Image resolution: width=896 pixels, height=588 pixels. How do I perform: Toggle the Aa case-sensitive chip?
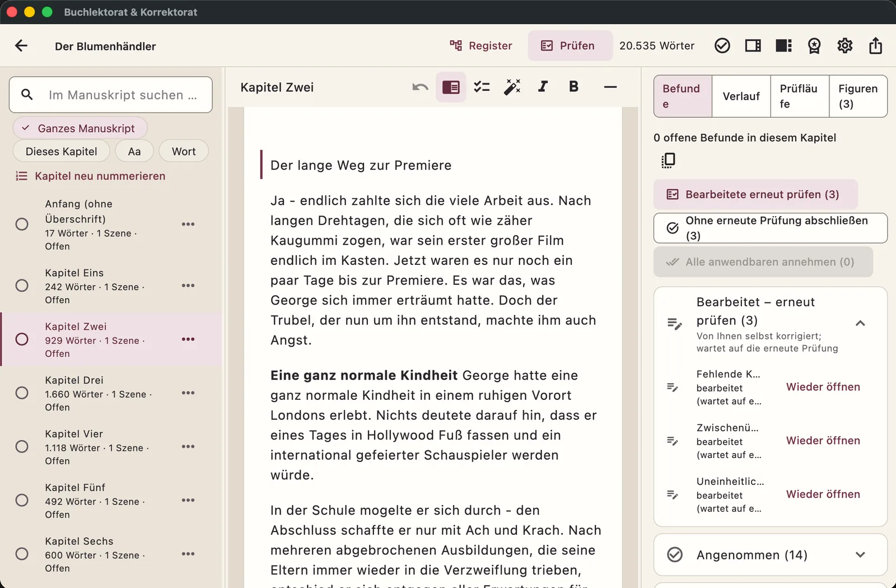(x=134, y=152)
